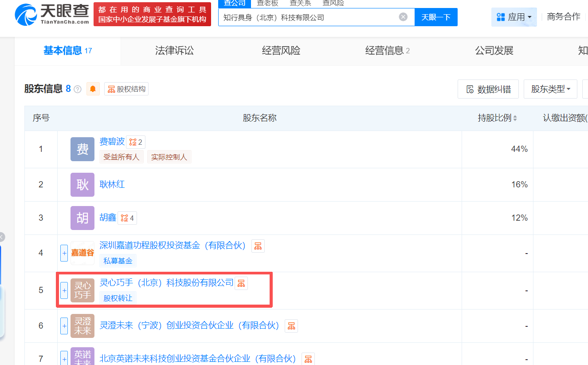
Task: Select the 公司发展 tab
Action: [494, 51]
